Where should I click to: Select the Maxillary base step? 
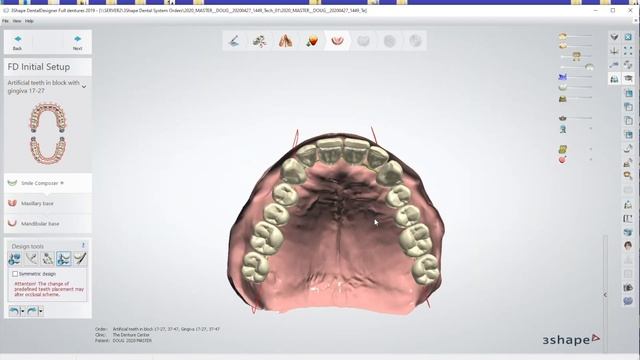click(x=48, y=203)
